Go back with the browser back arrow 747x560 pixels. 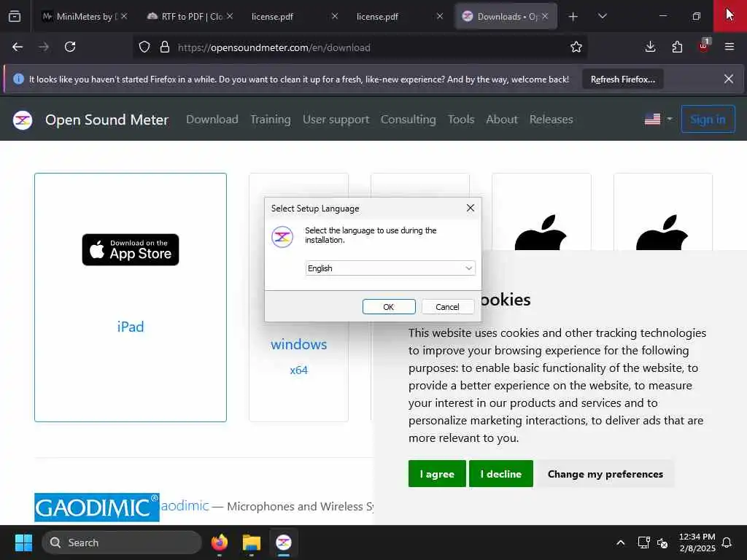pos(18,47)
